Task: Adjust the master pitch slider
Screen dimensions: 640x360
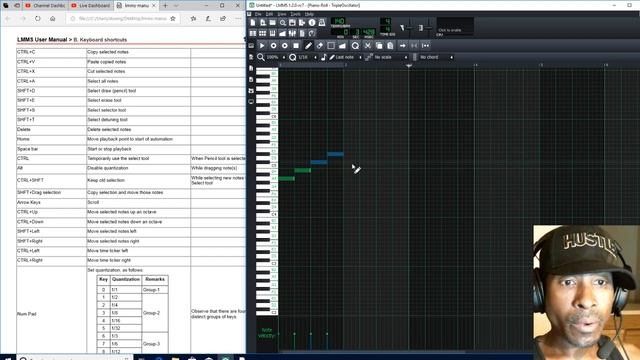Action: (428, 27)
